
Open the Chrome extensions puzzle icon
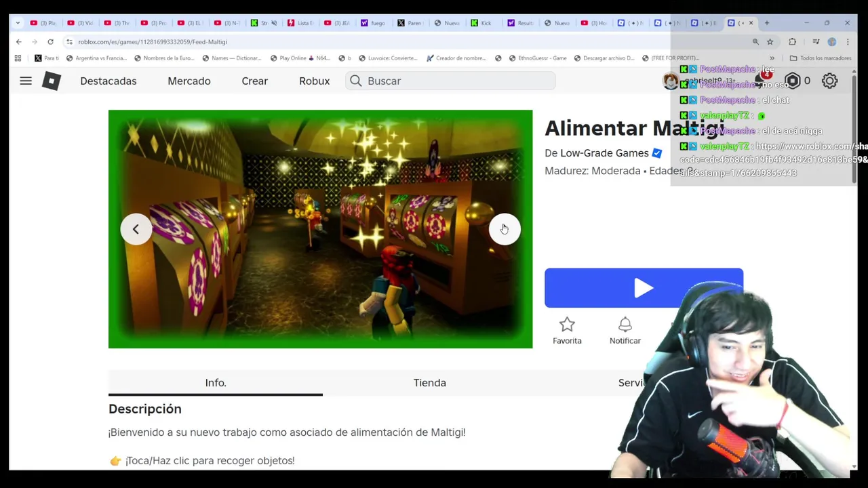point(792,41)
